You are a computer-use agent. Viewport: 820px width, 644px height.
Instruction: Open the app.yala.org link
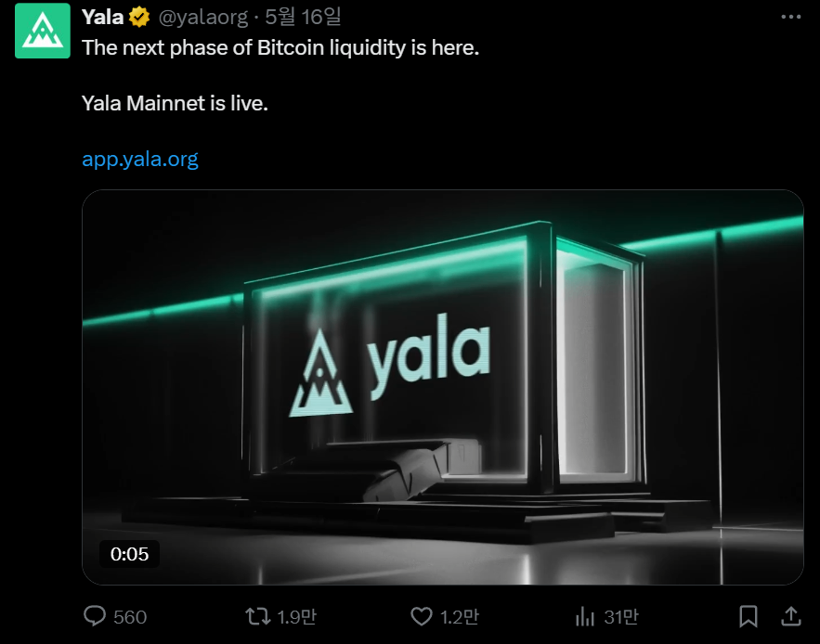tap(140, 159)
